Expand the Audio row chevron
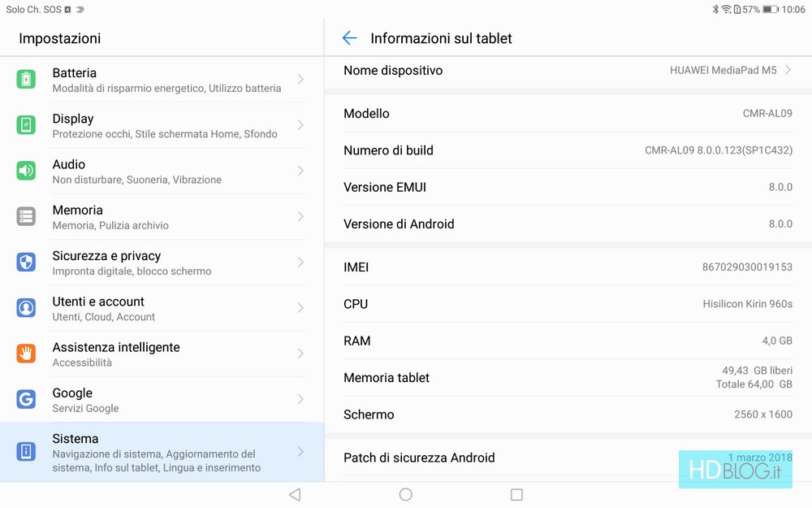The image size is (812, 508). 300,171
